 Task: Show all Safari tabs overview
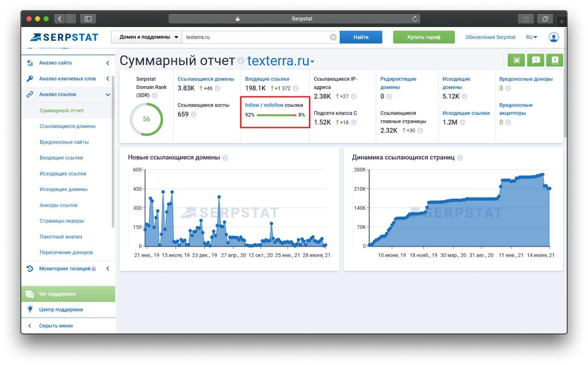[545, 19]
